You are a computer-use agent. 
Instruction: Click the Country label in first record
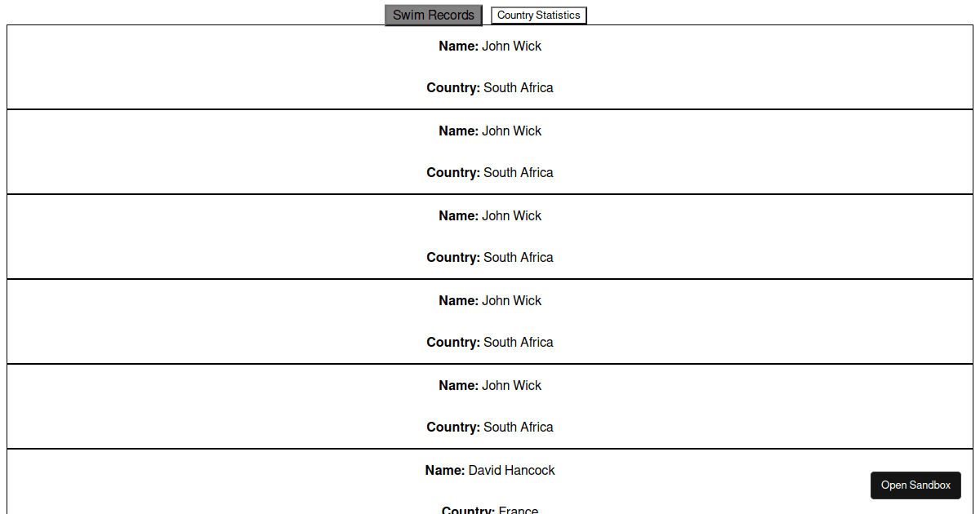453,88
